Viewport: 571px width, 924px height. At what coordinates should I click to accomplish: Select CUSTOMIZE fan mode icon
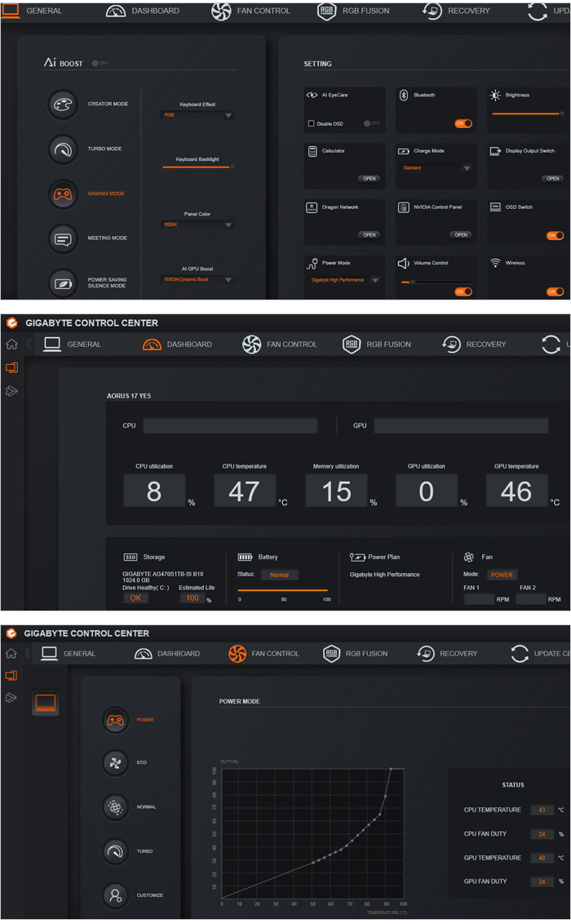coord(115,895)
